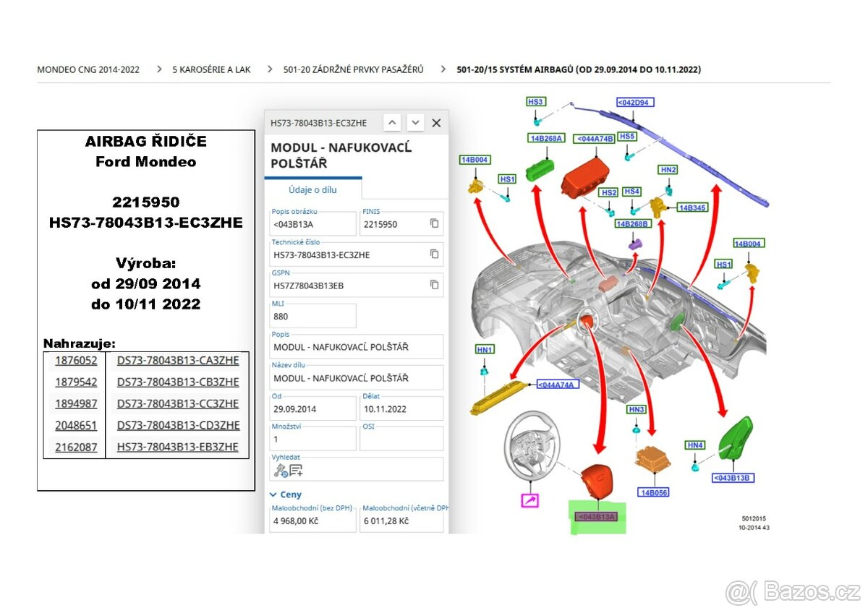Viewport: 868px width, 613px height.
Task: Select the green seat airbag drawing
Action: point(736,438)
